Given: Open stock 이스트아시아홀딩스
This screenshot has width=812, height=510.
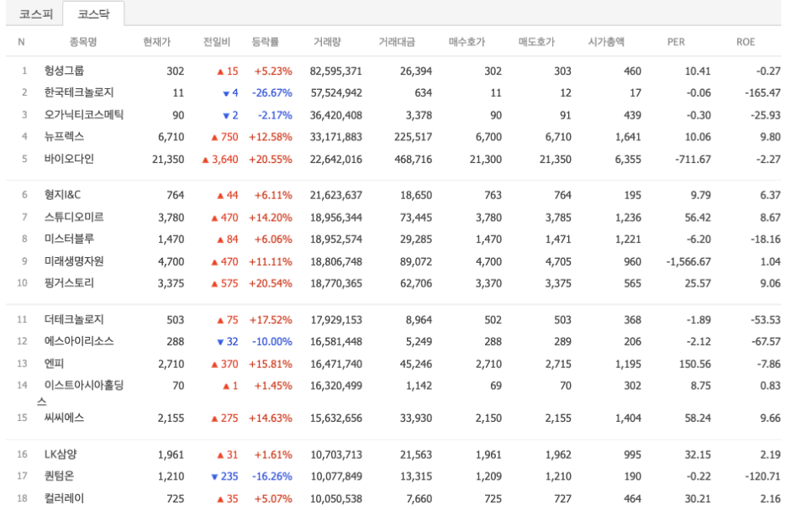Looking at the screenshot, I should tap(81, 393).
